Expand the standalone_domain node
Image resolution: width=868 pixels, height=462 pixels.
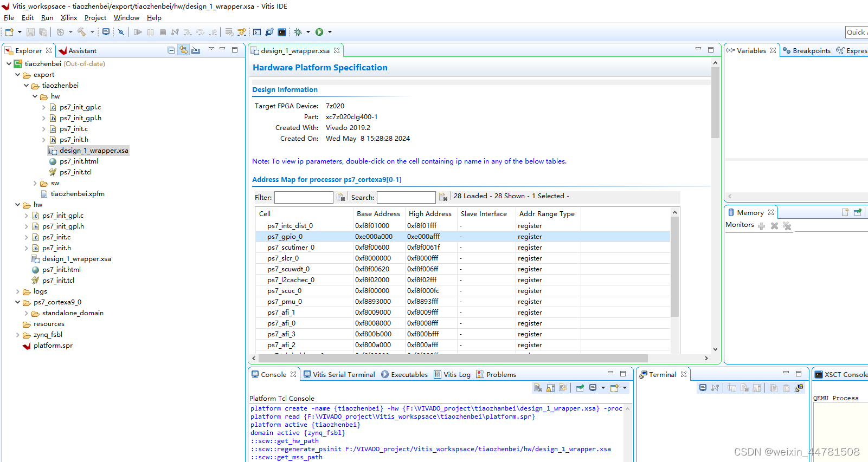pyautogui.click(x=27, y=313)
